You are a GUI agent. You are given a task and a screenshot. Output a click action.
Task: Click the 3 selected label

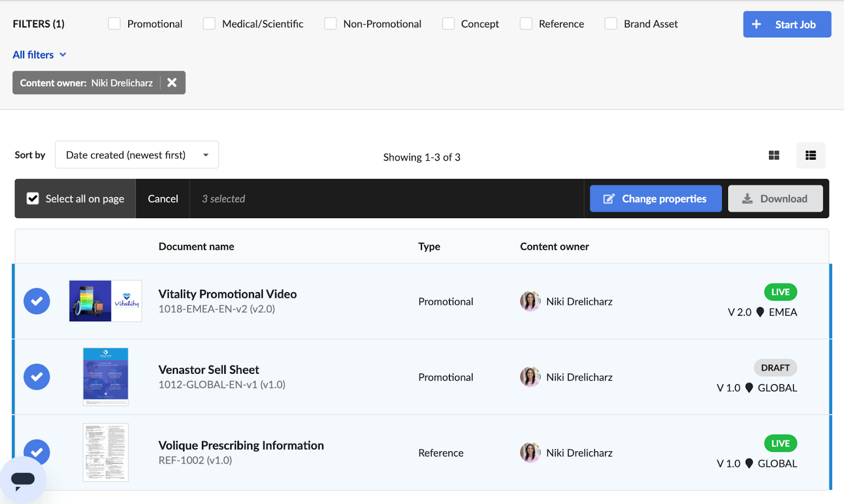click(224, 199)
